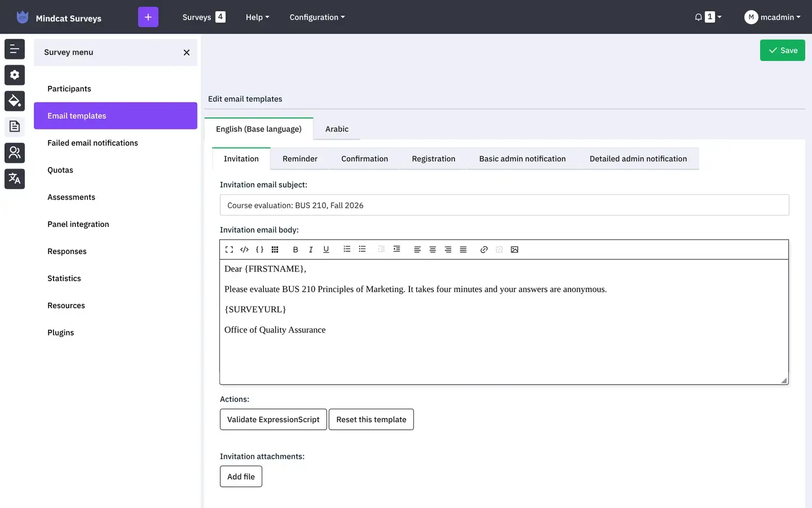Viewport: 812px width, 508px height.
Task: Expand the Configuration menu
Action: point(317,17)
